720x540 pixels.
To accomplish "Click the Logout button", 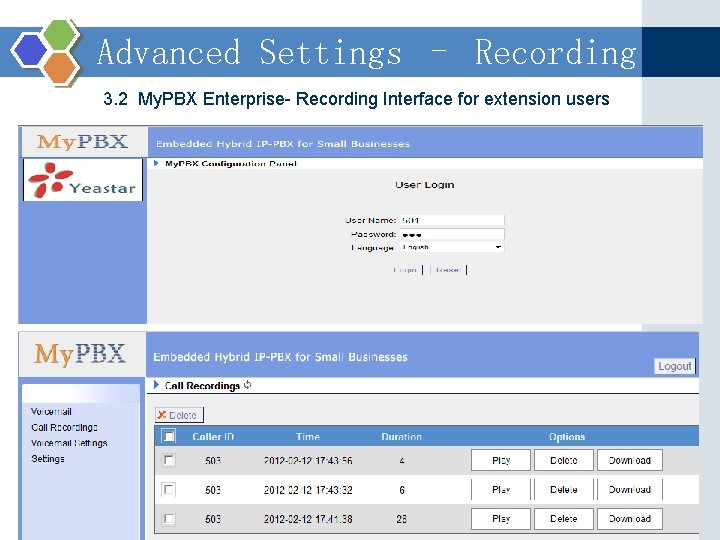I will [x=675, y=366].
